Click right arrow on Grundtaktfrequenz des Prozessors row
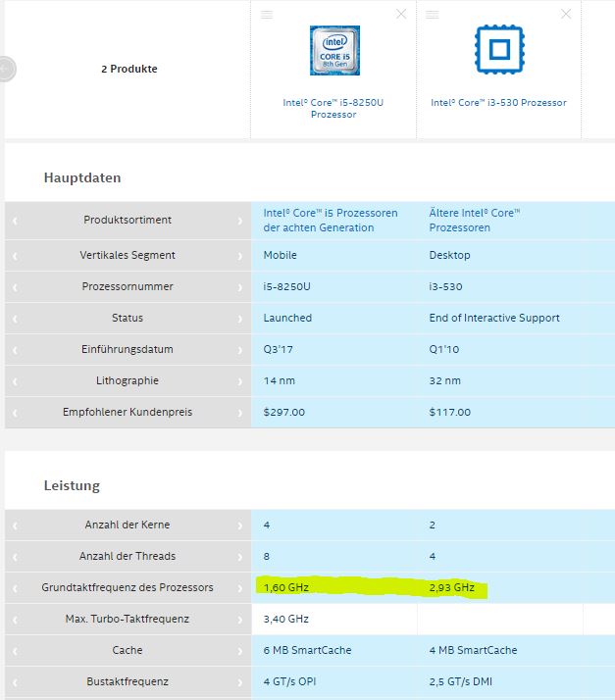This screenshot has height=700, width=615. tap(240, 588)
